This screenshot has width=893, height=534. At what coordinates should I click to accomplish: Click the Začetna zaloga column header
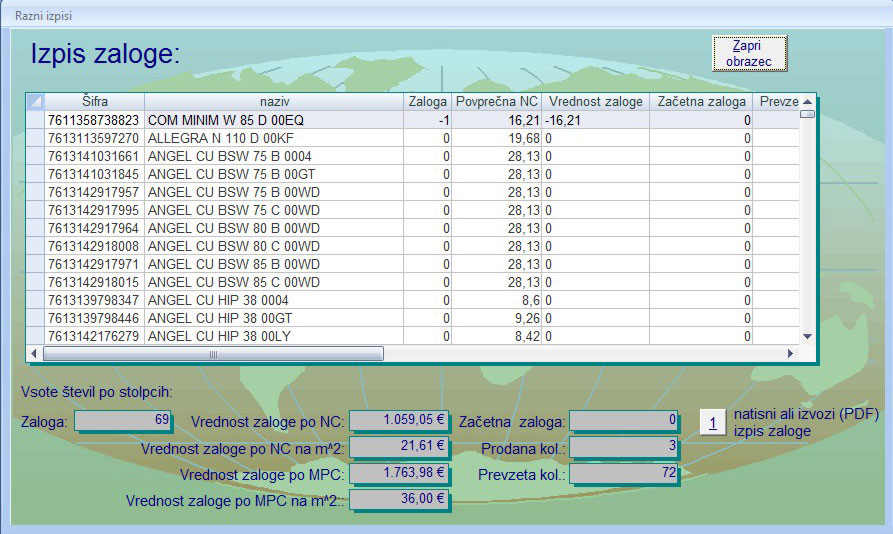701,102
